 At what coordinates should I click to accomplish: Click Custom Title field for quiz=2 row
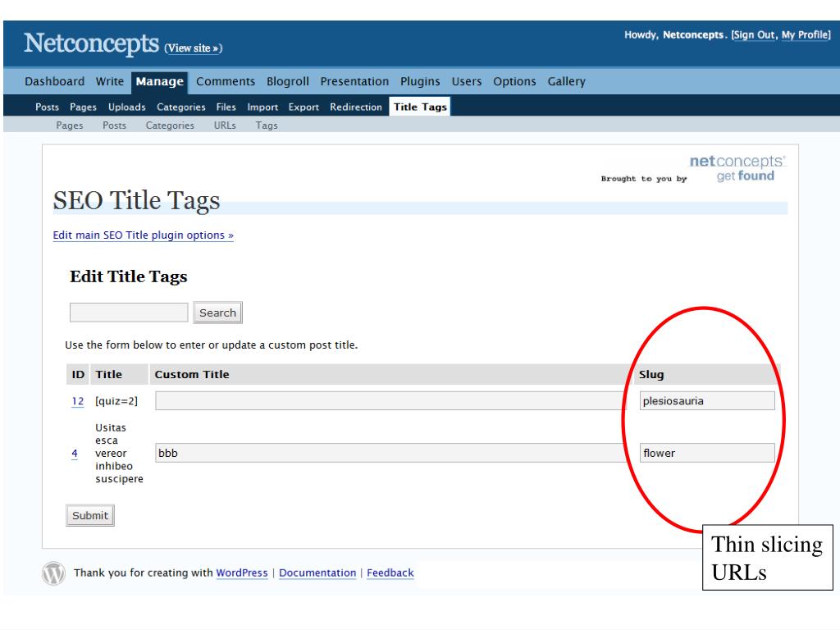pos(390,400)
